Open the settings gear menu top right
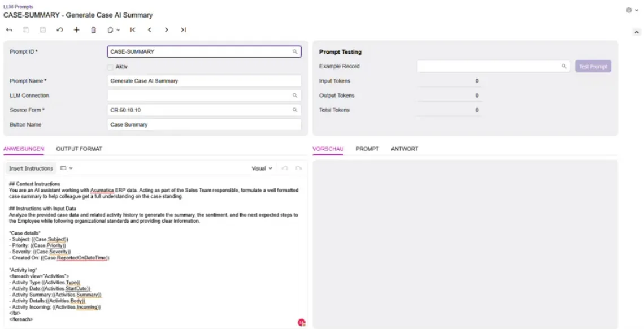This screenshot has width=644, height=329. point(632,10)
